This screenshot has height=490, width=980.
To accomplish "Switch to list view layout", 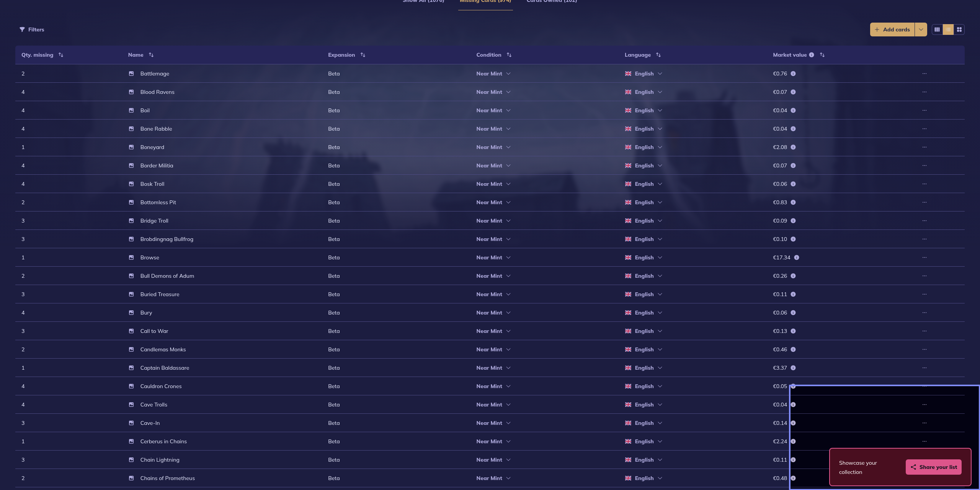I will [948, 29].
